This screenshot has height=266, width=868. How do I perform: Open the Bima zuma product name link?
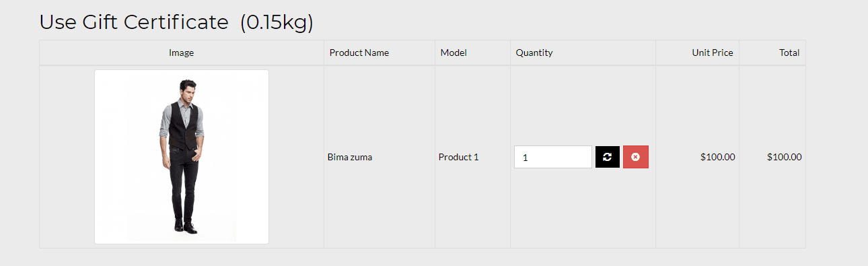[x=350, y=157]
